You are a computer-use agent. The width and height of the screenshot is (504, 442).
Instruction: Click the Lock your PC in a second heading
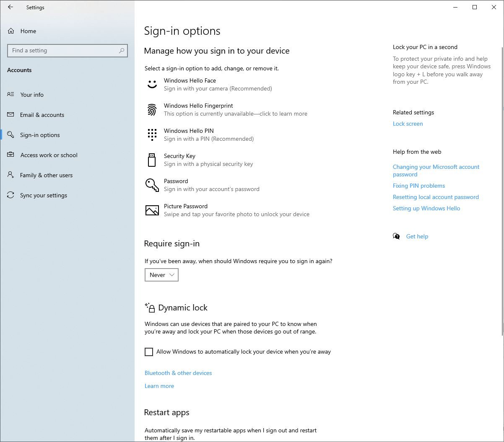[425, 47]
